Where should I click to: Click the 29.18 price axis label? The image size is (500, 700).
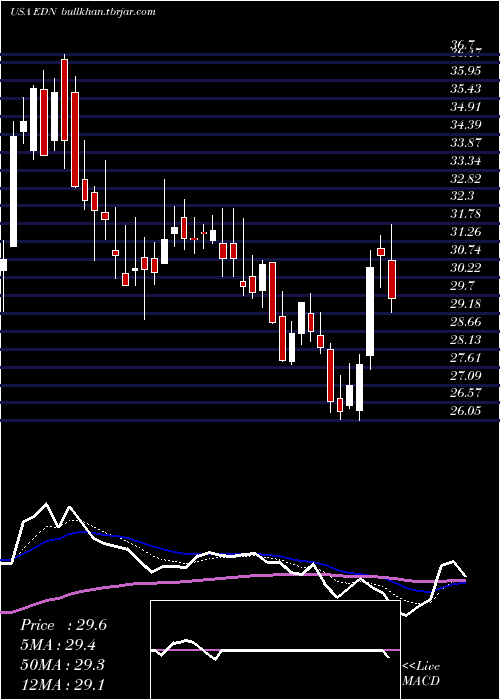pos(466,304)
